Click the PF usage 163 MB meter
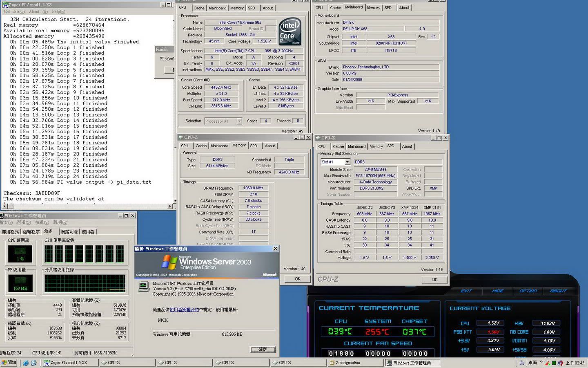Screen dimensions: 588x368 point(20,283)
